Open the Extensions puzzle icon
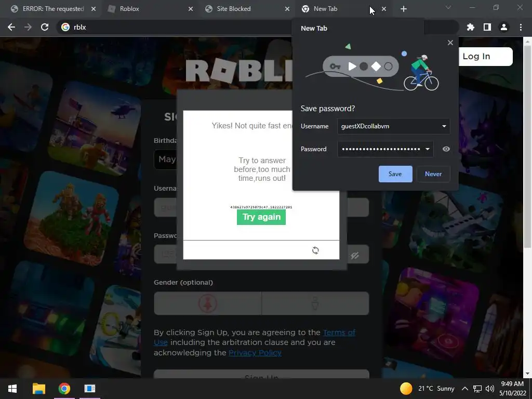This screenshot has height=399, width=532. [x=470, y=27]
